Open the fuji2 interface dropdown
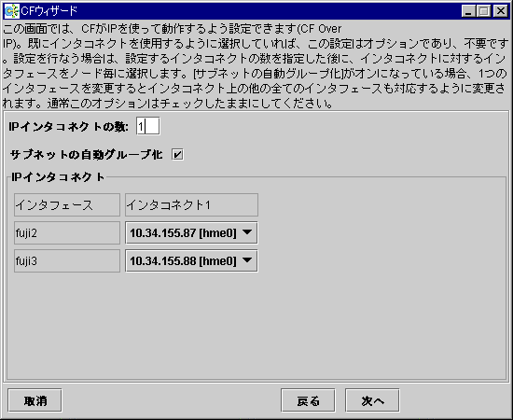The height and width of the screenshot is (420, 513). (191, 233)
